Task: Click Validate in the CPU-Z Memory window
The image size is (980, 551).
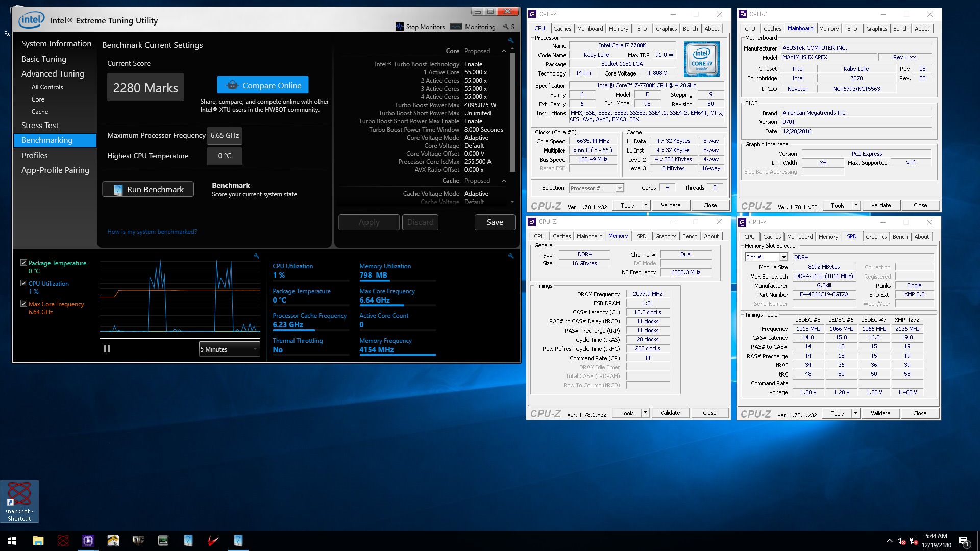Action: [670, 413]
